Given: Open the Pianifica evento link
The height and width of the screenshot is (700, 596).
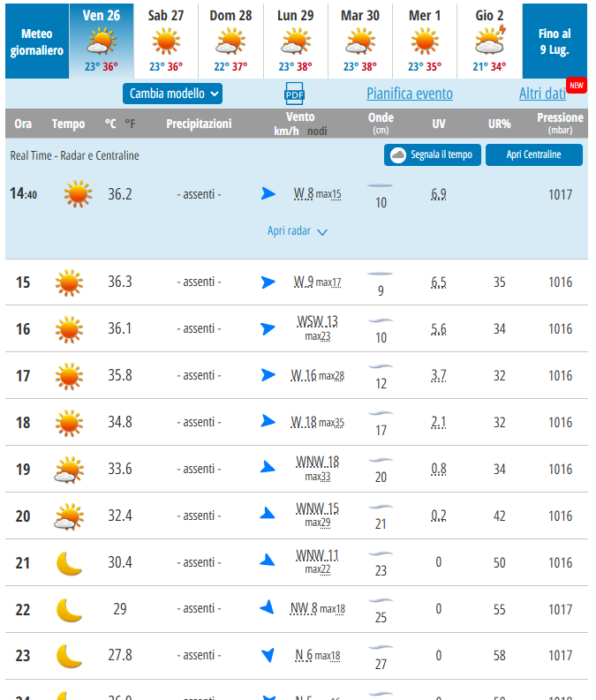Looking at the screenshot, I should (410, 94).
